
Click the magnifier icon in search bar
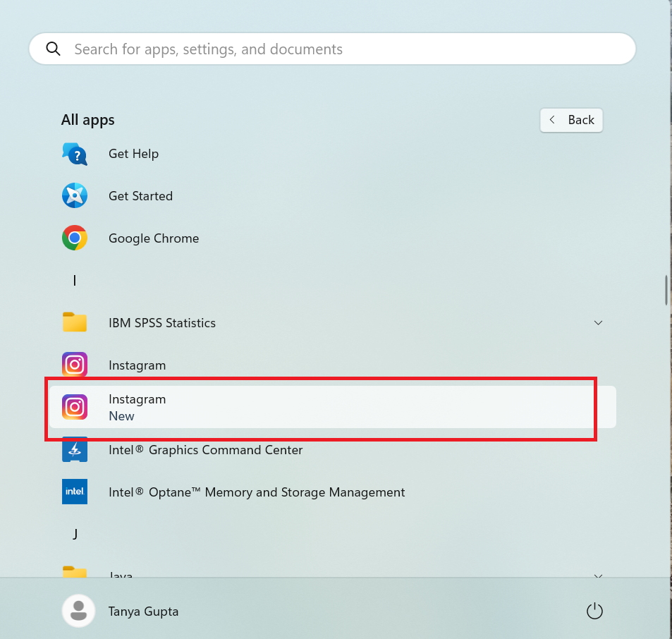[x=53, y=49]
